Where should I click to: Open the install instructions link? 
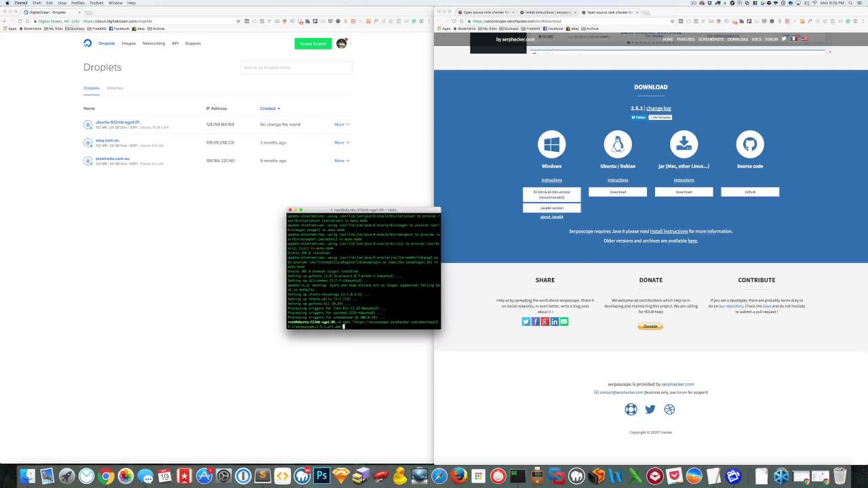coord(669,231)
